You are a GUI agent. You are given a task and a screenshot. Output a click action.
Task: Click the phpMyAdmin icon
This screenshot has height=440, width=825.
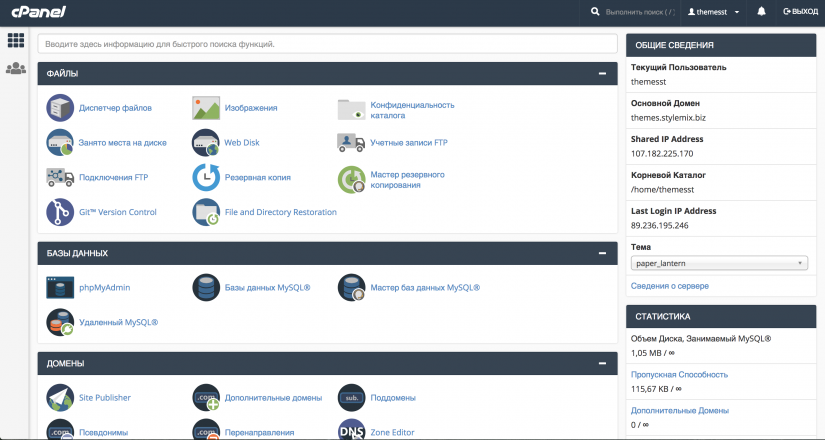pos(60,287)
